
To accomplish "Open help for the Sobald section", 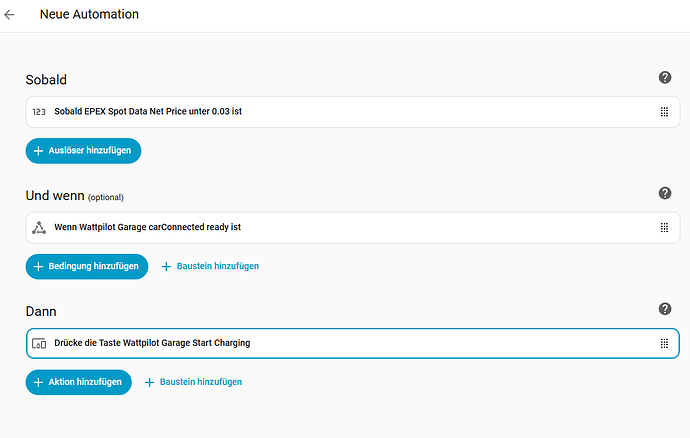I will 665,78.
